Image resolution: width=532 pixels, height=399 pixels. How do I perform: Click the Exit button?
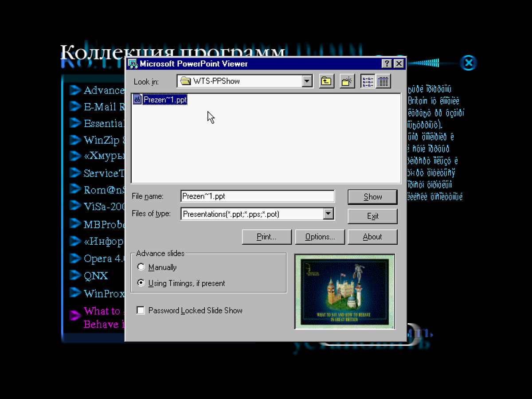[x=372, y=216]
